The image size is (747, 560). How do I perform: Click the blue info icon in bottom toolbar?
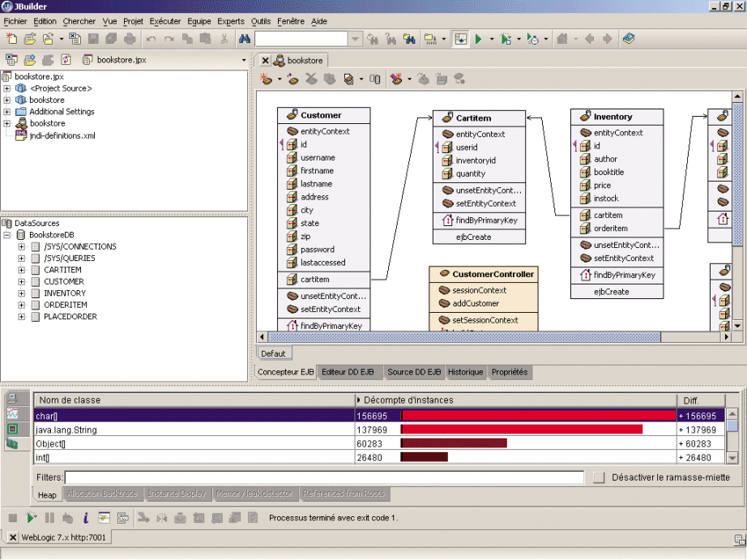[x=86, y=518]
